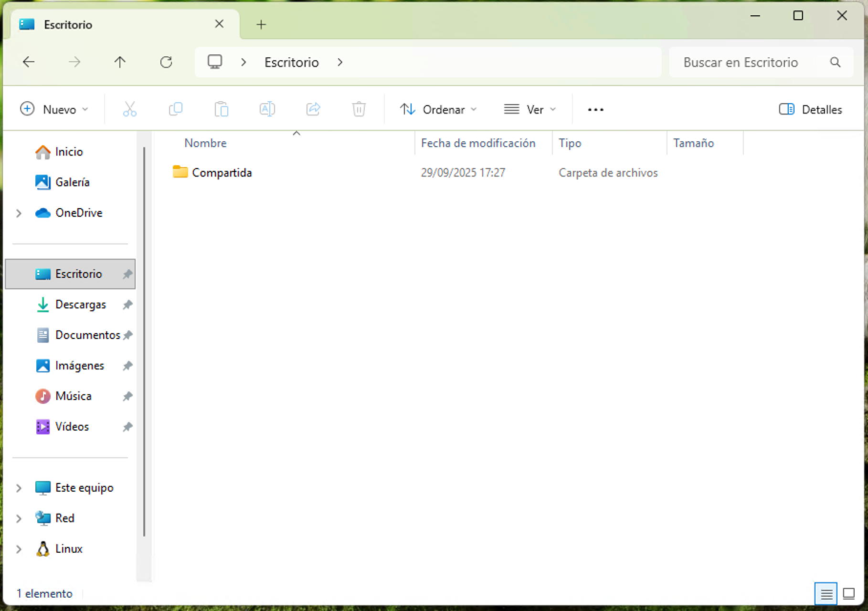Image resolution: width=868 pixels, height=611 pixels.
Task: Toggle the Detalles pane
Action: (x=810, y=109)
